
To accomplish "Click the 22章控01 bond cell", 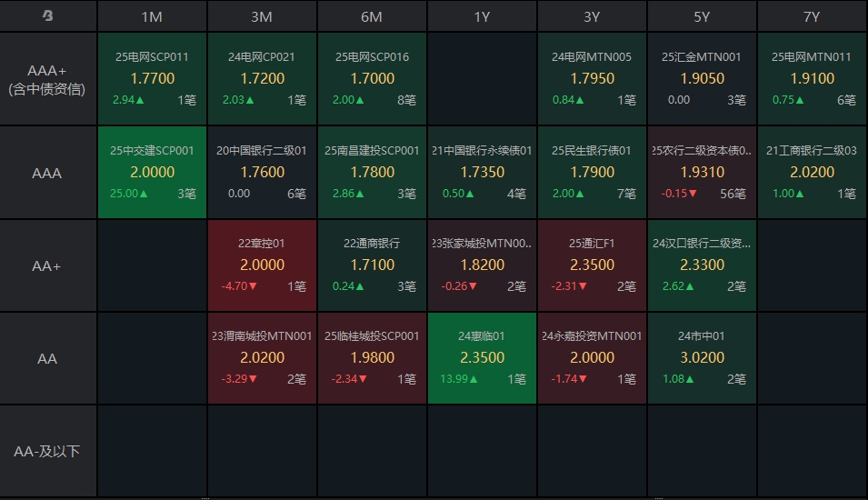I will coord(262,265).
